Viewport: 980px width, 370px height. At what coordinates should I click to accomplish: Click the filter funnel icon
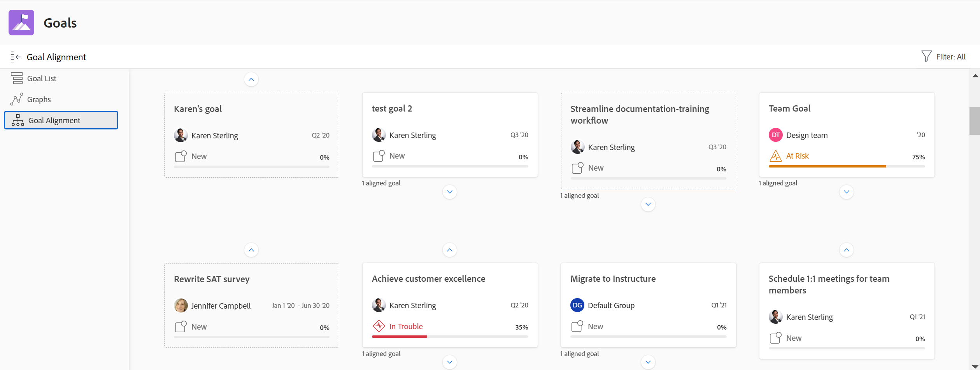click(x=926, y=57)
